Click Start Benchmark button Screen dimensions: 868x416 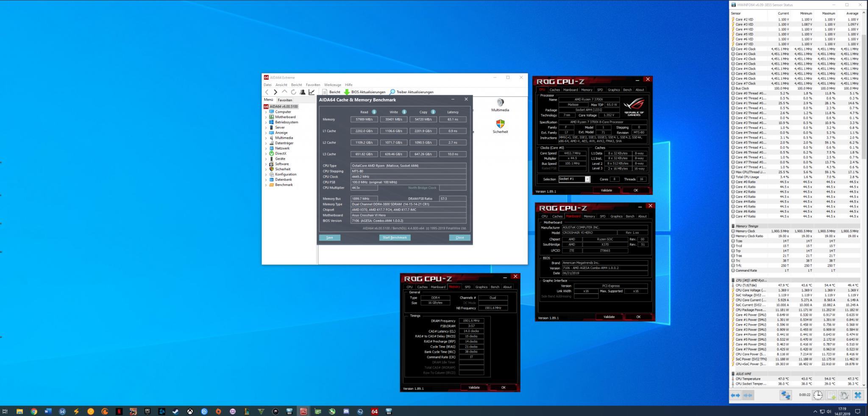395,238
